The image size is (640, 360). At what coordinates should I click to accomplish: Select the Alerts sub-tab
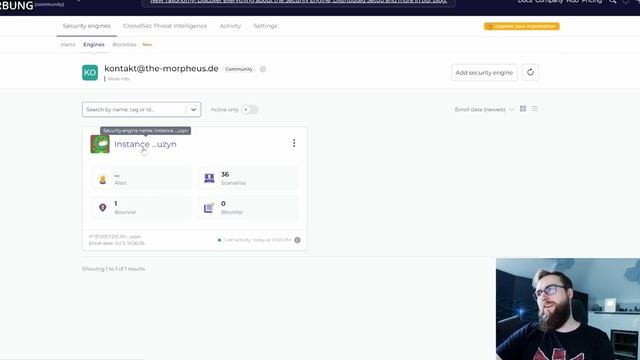68,44
